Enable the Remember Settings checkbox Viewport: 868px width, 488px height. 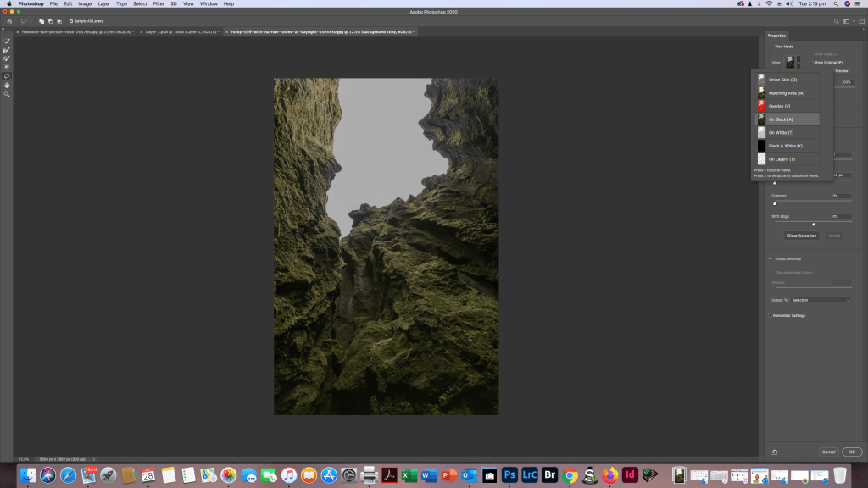click(770, 315)
